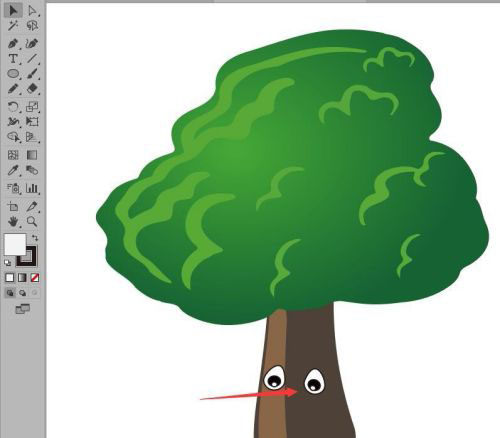The image size is (500, 438).
Task: Select the Slice tool
Action: click(x=32, y=207)
